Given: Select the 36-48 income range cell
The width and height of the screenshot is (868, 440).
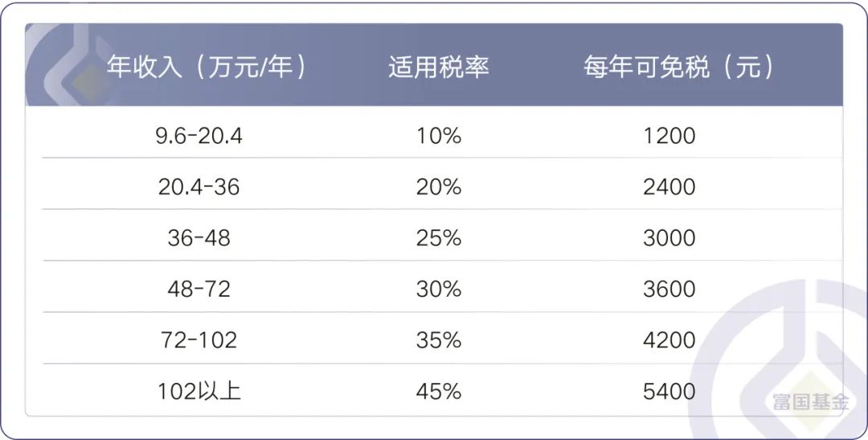Looking at the screenshot, I should click(x=199, y=238).
